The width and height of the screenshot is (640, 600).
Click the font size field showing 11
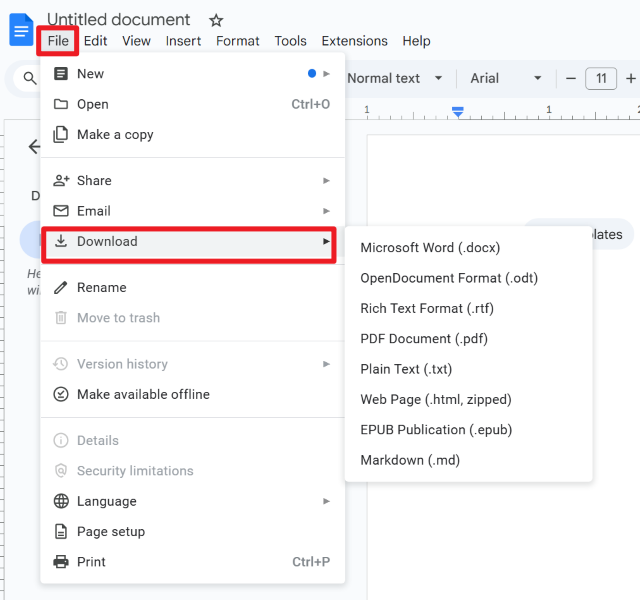tap(601, 78)
